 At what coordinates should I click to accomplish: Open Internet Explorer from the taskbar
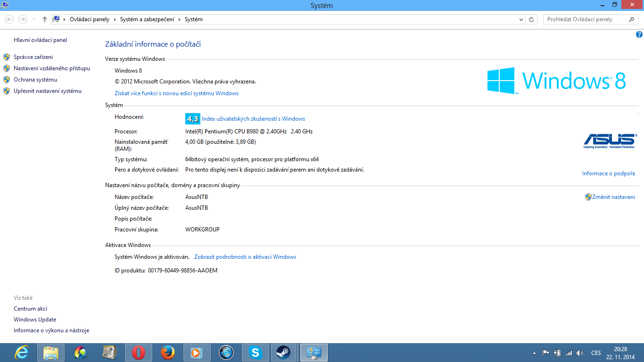[22, 353]
